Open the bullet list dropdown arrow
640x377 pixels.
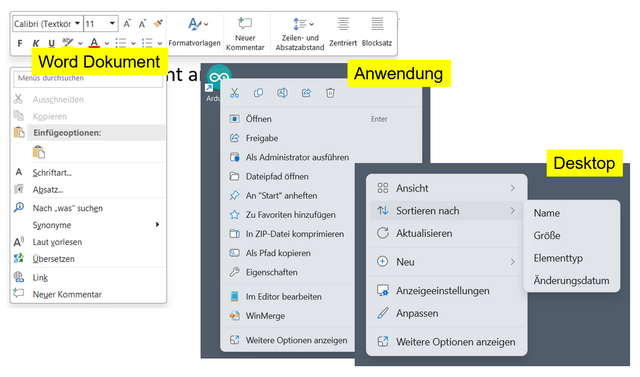[x=133, y=43]
